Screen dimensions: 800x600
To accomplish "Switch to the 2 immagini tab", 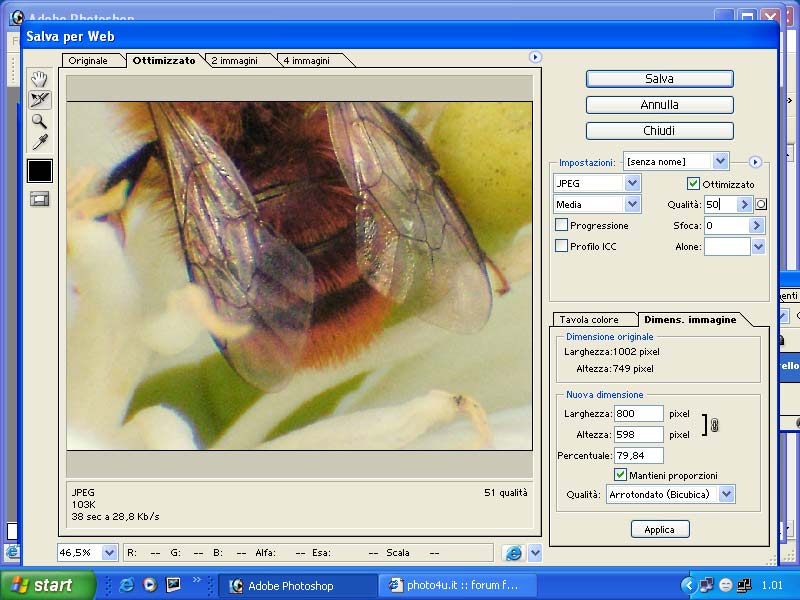I will pyautogui.click(x=235, y=61).
